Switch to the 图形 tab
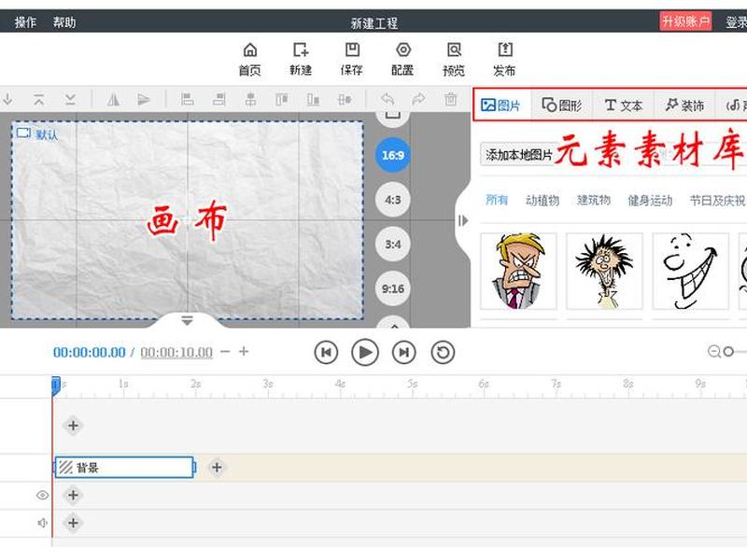The image size is (747, 560). (x=562, y=105)
